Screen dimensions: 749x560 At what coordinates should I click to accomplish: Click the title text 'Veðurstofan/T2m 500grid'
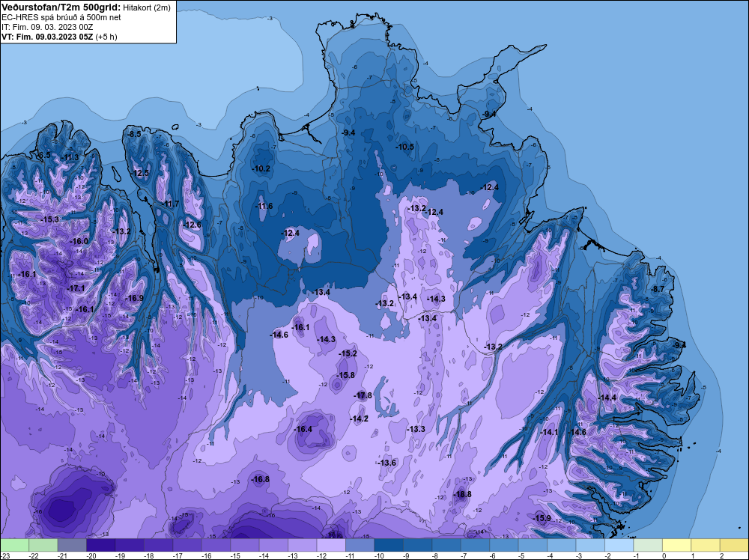[61, 7]
